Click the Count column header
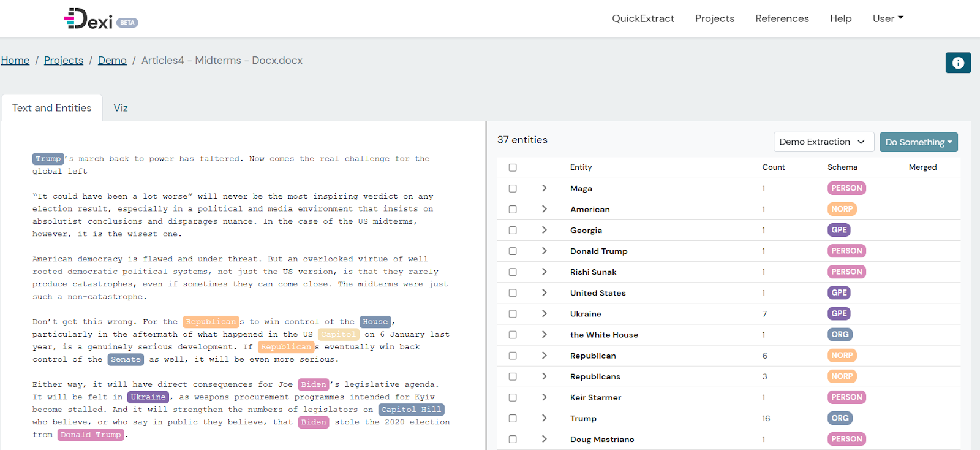 point(773,167)
